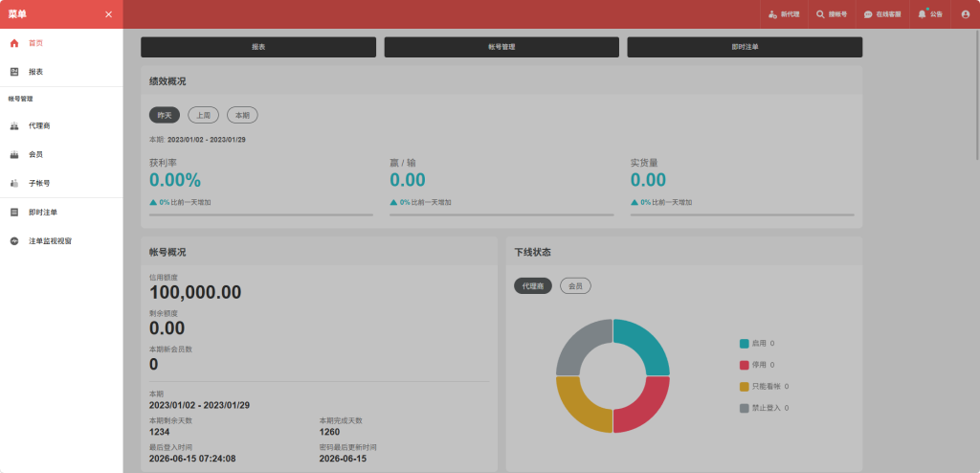
Task: Show 会员 in downline status
Action: (x=575, y=286)
